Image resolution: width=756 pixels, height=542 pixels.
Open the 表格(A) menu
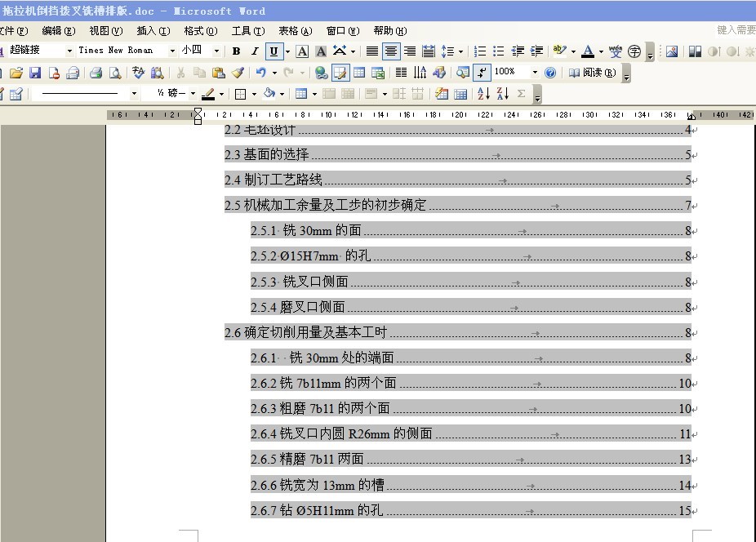coord(295,31)
